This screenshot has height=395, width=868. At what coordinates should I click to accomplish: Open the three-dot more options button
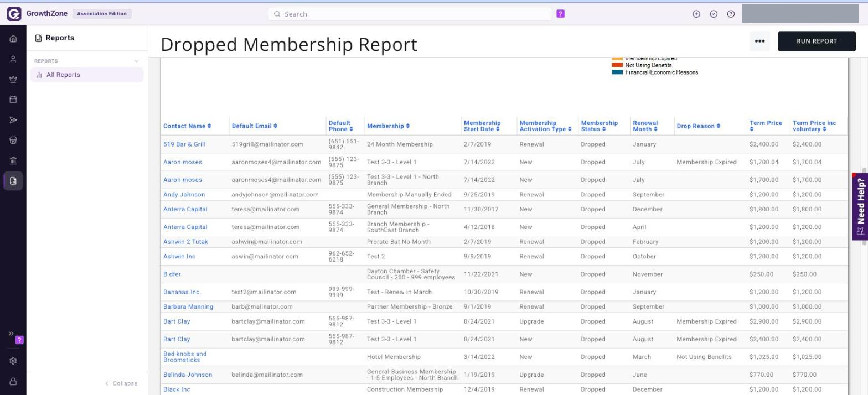(759, 41)
